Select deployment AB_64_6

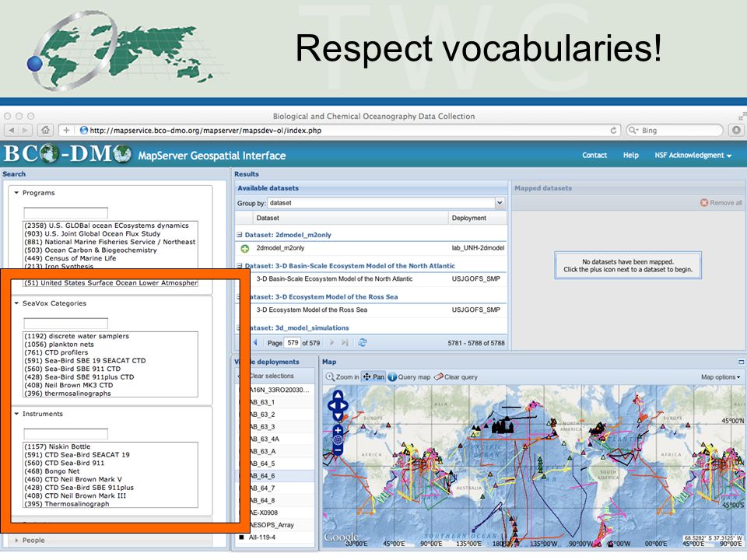262,476
